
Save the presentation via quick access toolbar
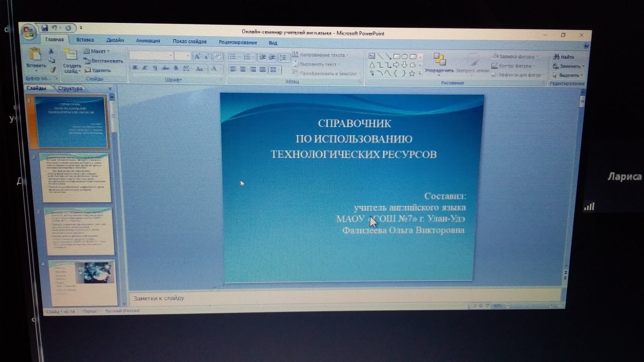(44, 28)
